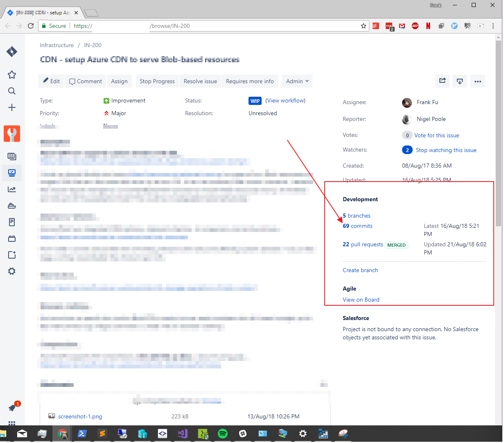
Task: Open Chrome three-dot menu
Action: (x=493, y=26)
